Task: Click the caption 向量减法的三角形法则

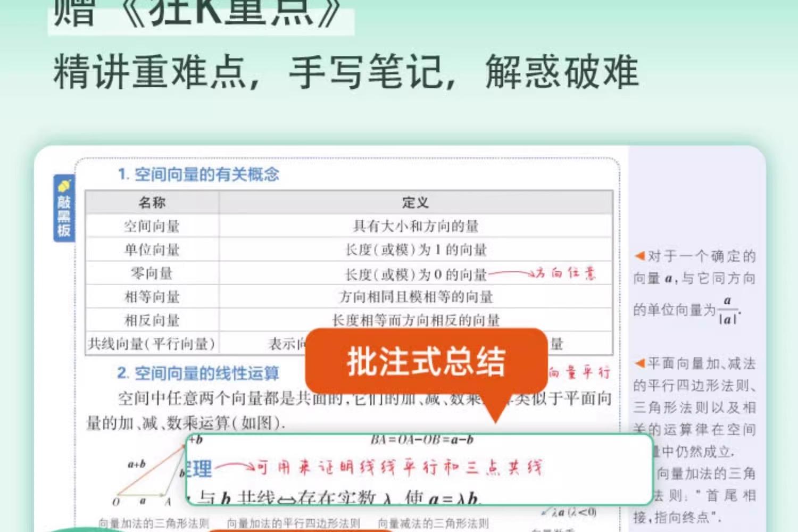Action: point(433,523)
